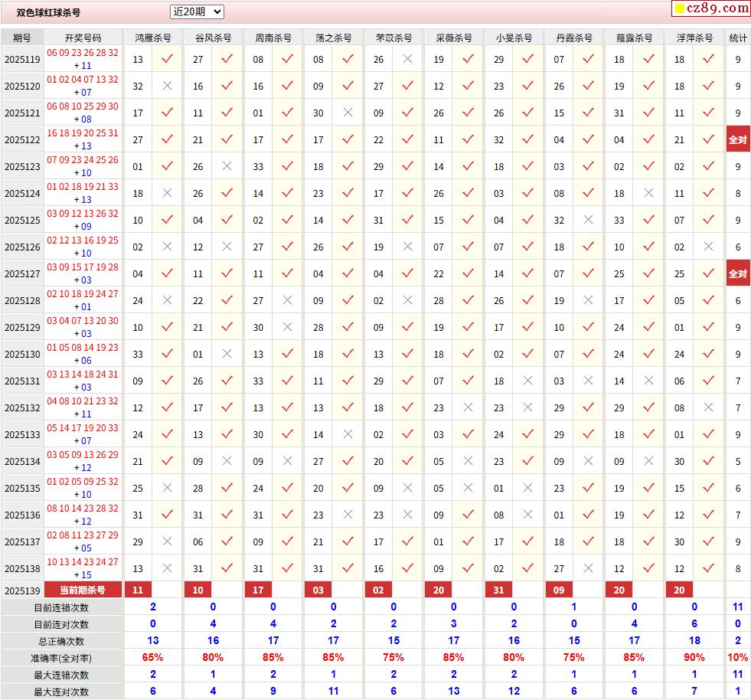Open the 近20期 period dropdown
Image resolution: width=751 pixels, height=700 pixels.
click(x=197, y=11)
